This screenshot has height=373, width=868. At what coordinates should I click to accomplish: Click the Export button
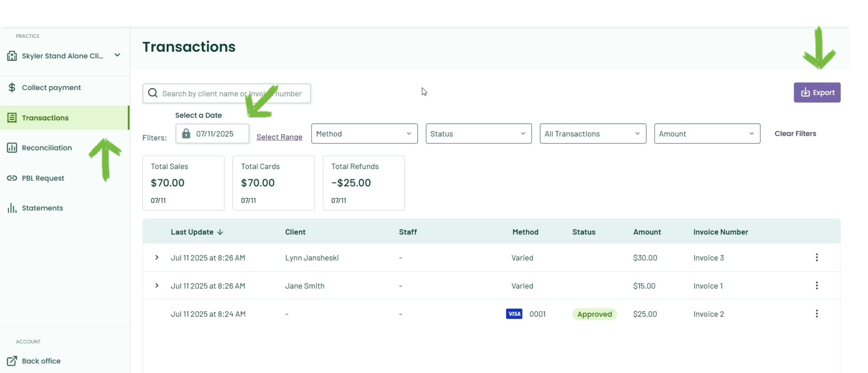tap(817, 92)
